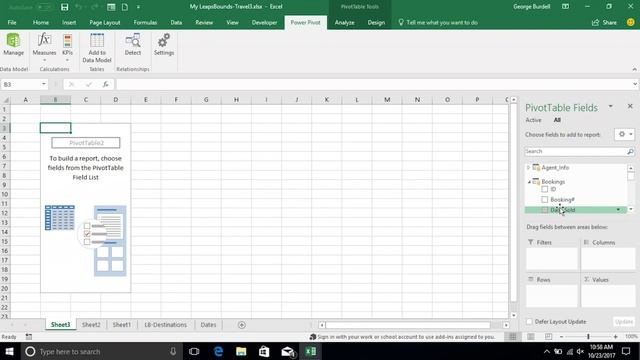The height and width of the screenshot is (360, 640).
Task: Open the Date Sold field dropdown
Action: pyautogui.click(x=618, y=210)
